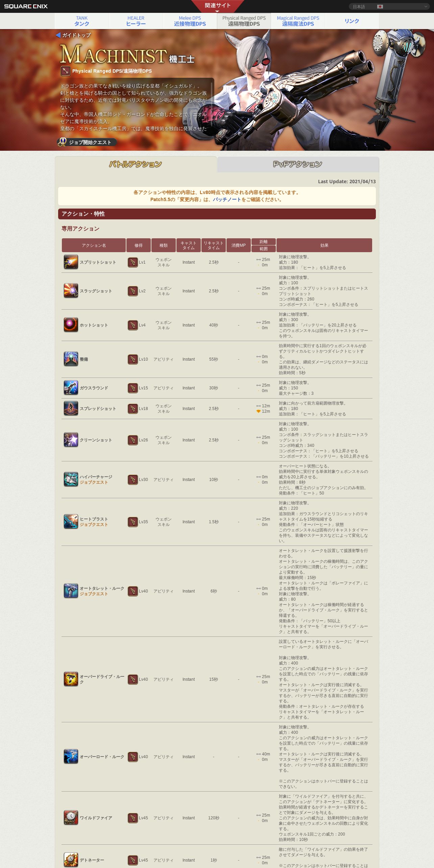
Task: Open the Melee DPS 近接物理DPS tab
Action: click(190, 21)
